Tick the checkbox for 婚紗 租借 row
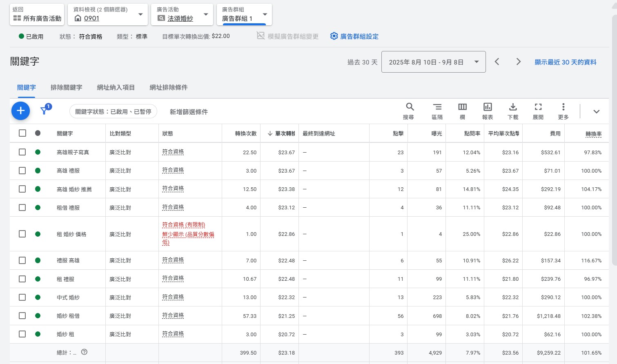This screenshot has height=364, width=617. 22,316
